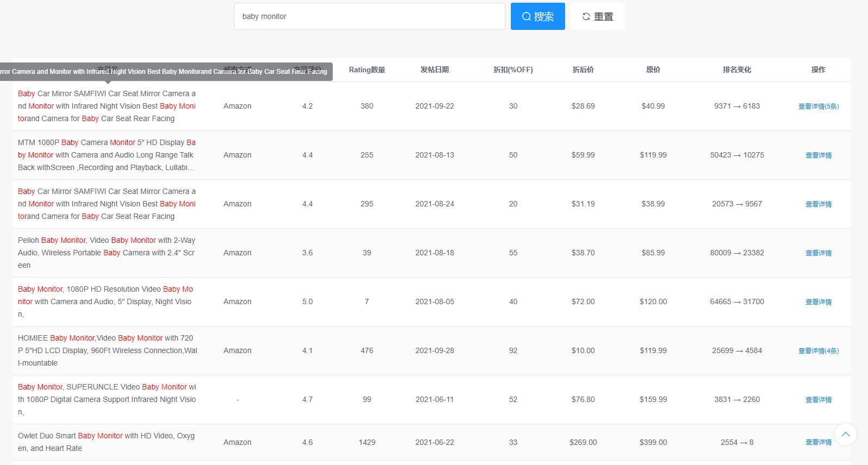This screenshot has width=868, height=465.
Task: Click the 操作 column header
Action: [x=818, y=70]
